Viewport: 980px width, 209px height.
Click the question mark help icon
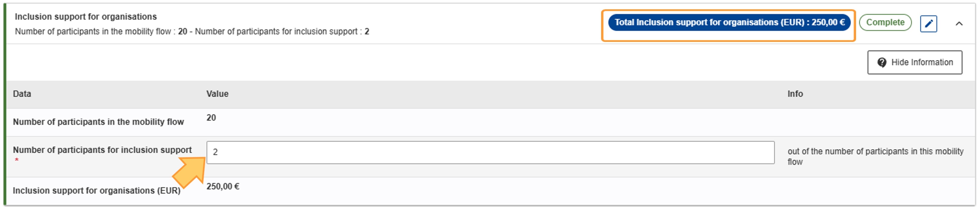click(x=881, y=62)
